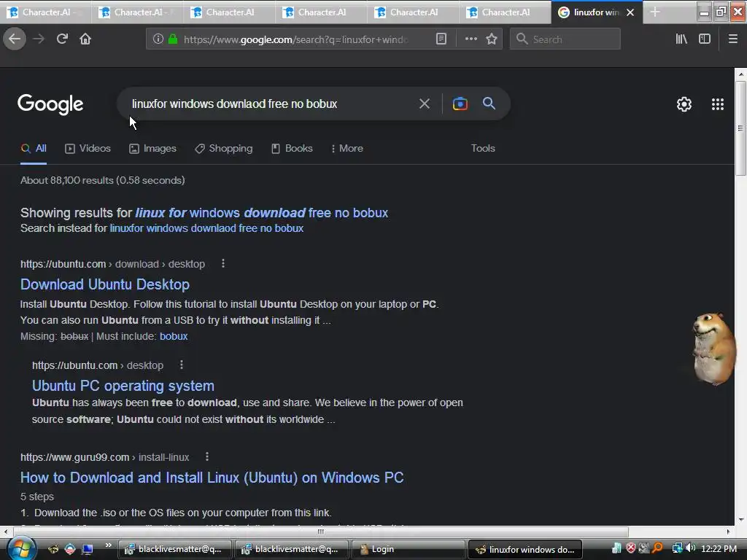Click the hamster desktop pet
The image size is (747, 560).
(713, 348)
